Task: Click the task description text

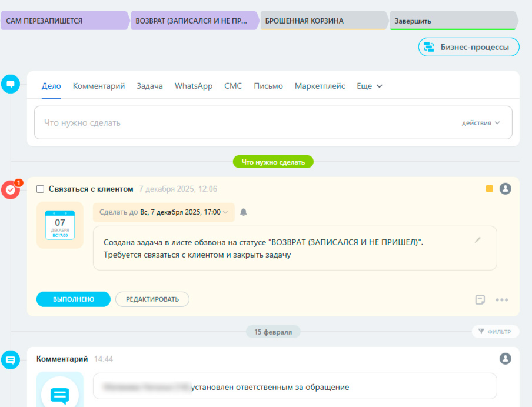Action: [263, 249]
